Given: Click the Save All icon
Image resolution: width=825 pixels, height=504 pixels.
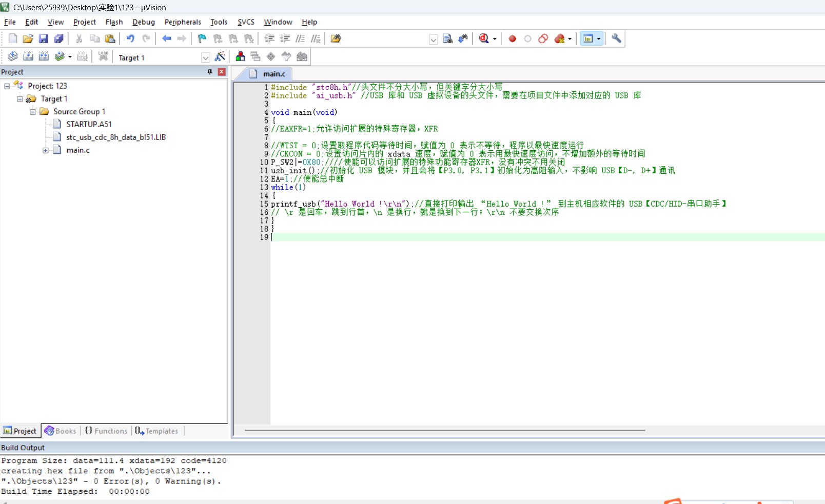Looking at the screenshot, I should point(59,38).
